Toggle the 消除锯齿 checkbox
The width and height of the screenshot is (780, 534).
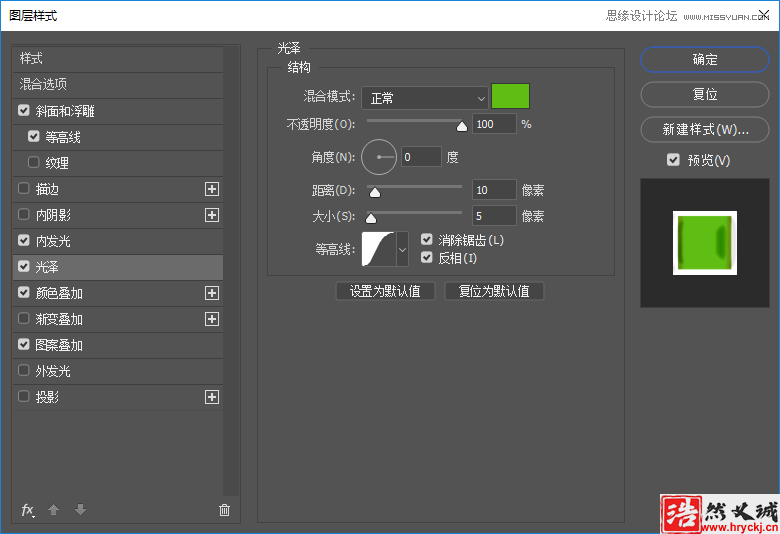point(427,240)
